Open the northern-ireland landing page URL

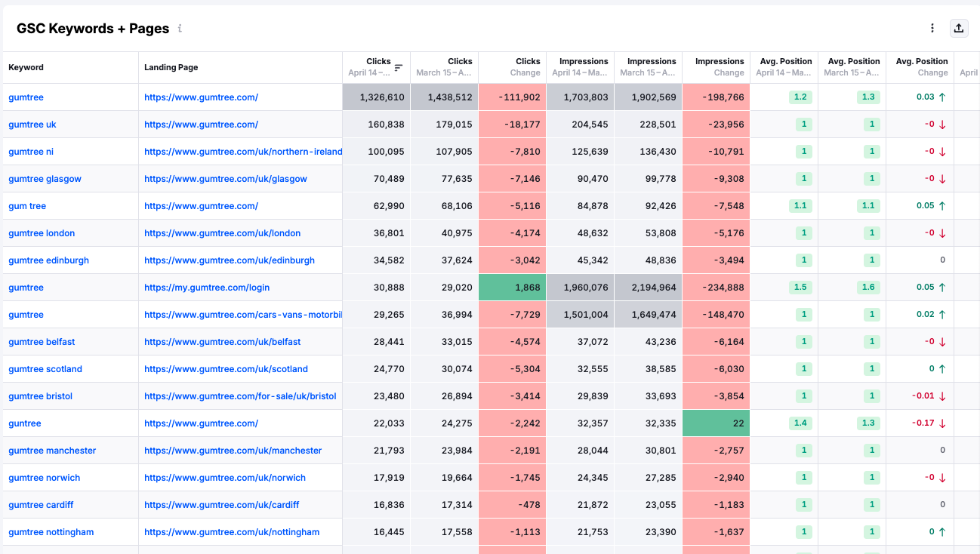243,152
